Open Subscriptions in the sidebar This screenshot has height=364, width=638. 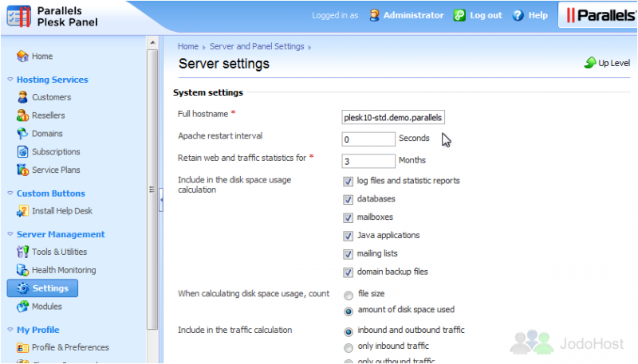(56, 151)
